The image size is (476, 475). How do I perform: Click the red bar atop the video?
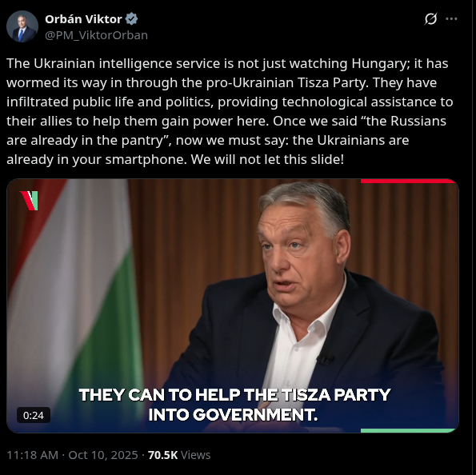tap(407, 182)
